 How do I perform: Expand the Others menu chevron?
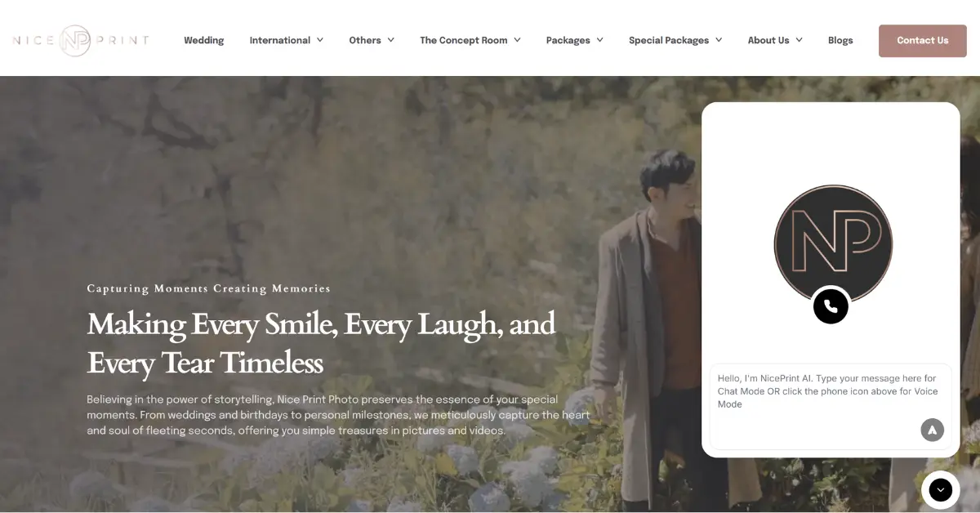391,39
